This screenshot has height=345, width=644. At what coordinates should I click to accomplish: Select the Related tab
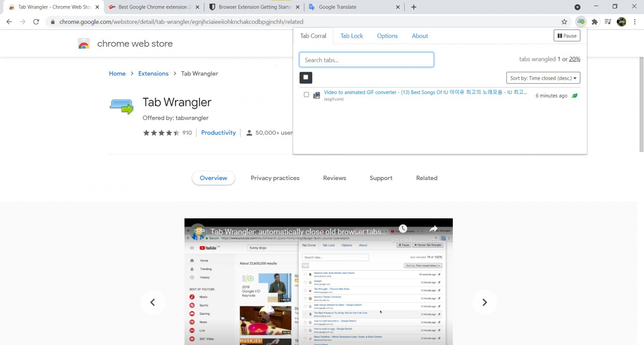tap(427, 178)
